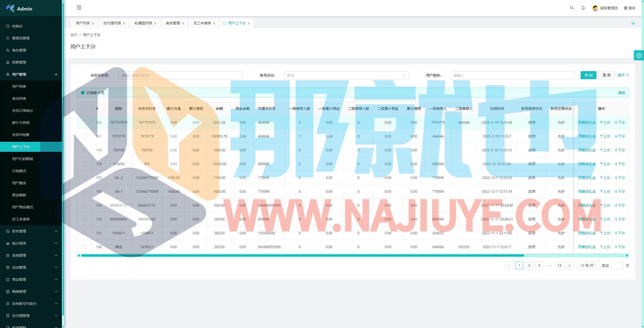Click the language globe icon 简体
Image resolution: width=644 pixels, height=328 pixels.
click(x=625, y=8)
